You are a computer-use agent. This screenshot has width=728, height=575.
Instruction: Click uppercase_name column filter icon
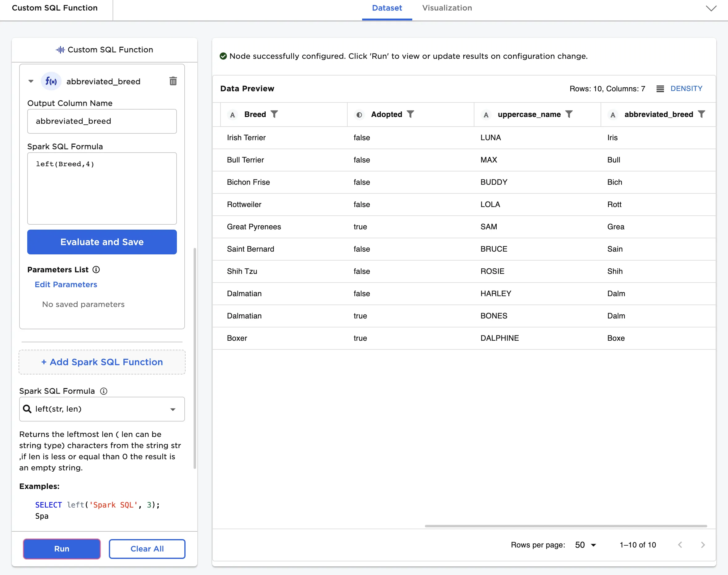click(569, 115)
